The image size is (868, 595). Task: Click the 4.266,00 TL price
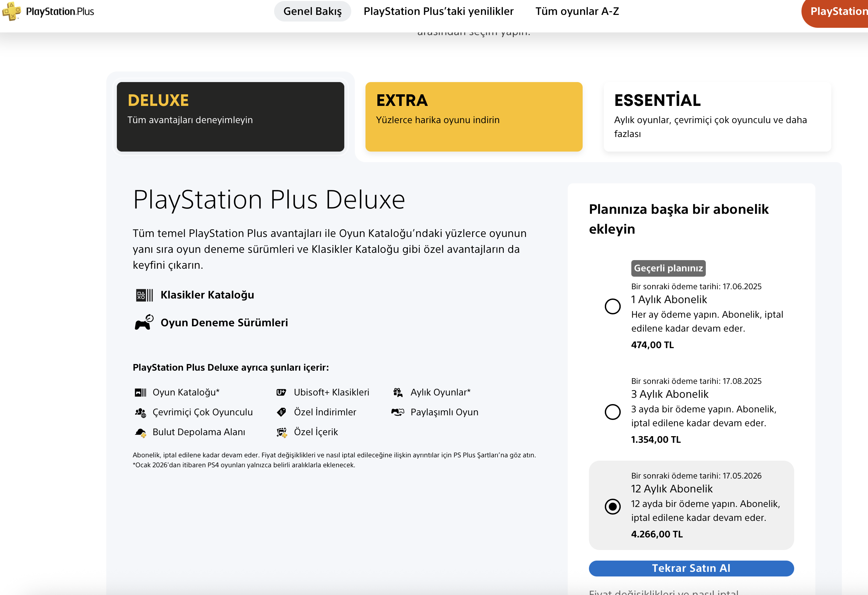point(657,534)
